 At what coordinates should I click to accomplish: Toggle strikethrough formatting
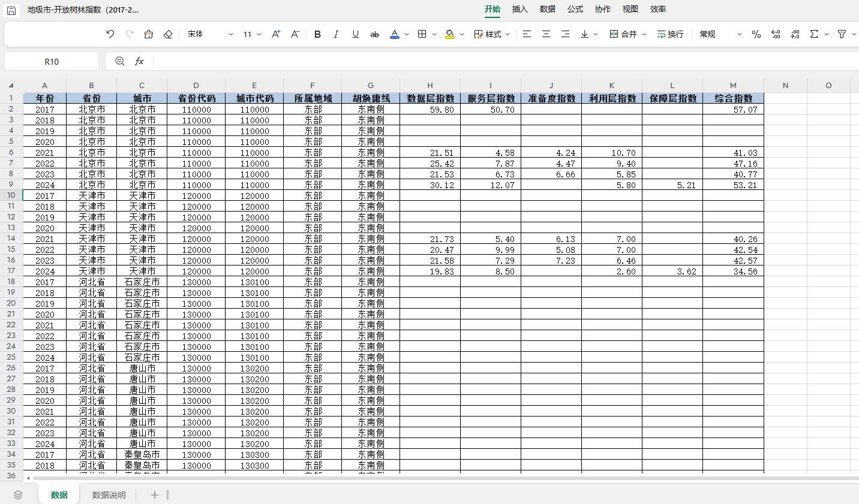tap(375, 34)
